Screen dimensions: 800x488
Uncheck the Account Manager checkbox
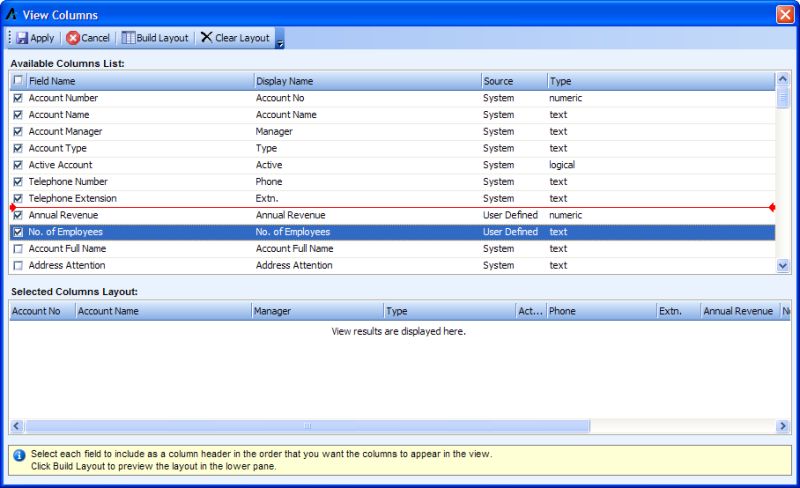point(18,132)
